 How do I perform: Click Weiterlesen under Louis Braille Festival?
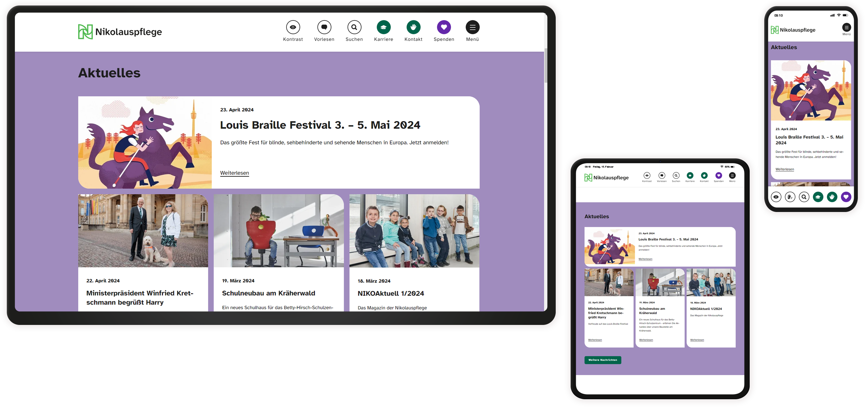[234, 173]
